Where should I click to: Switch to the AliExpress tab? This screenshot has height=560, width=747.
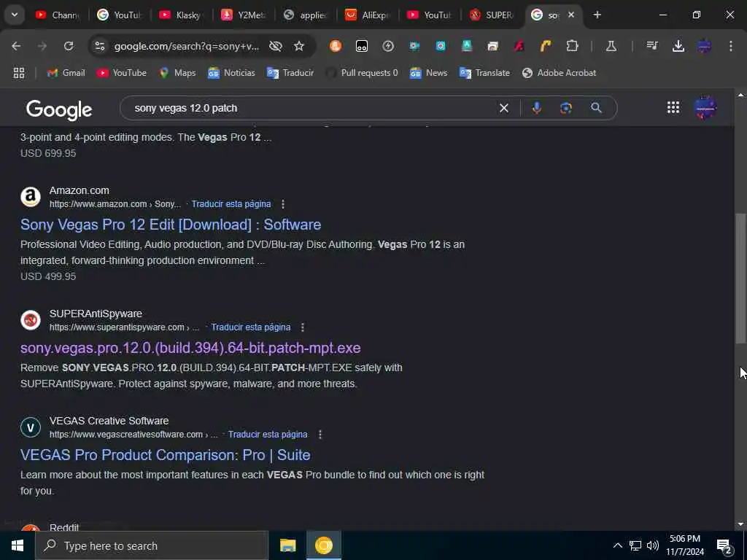[367, 15]
